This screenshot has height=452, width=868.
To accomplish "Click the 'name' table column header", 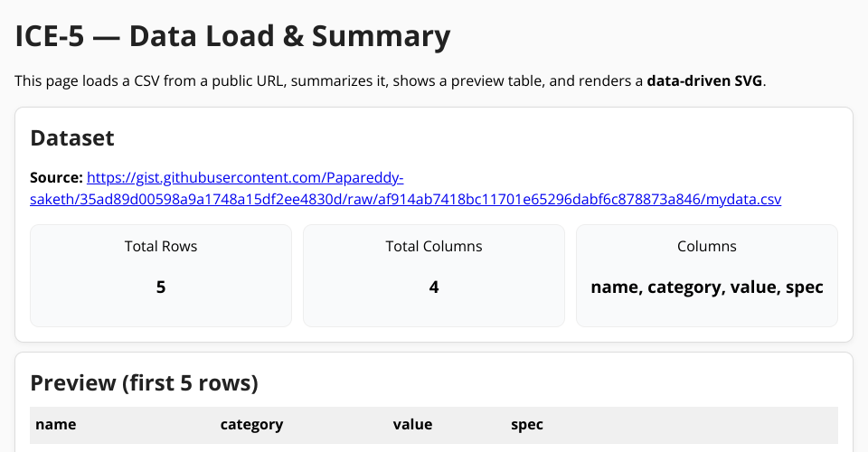I will (x=56, y=424).
